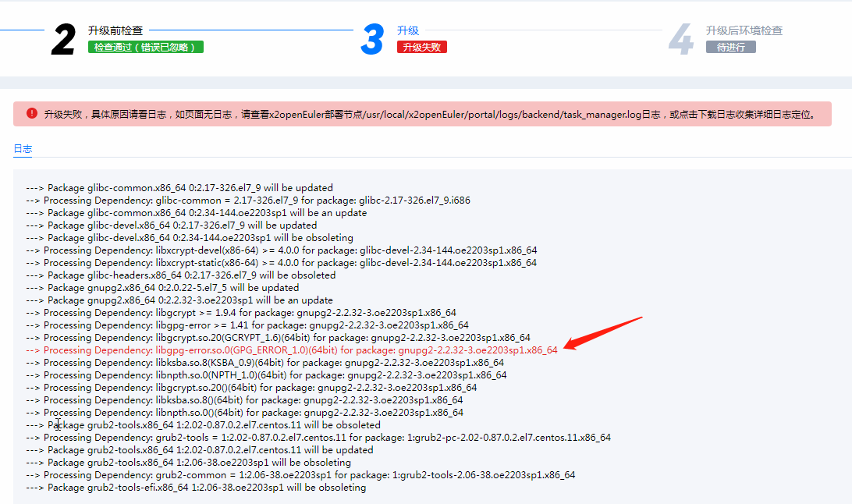Click the grey 待进行 status badge
This screenshot has width=852, height=504.
coord(730,47)
